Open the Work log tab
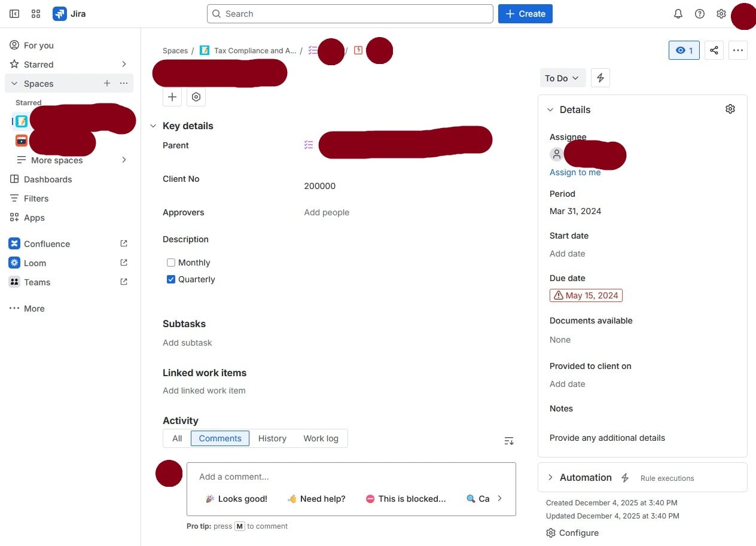 coord(321,438)
